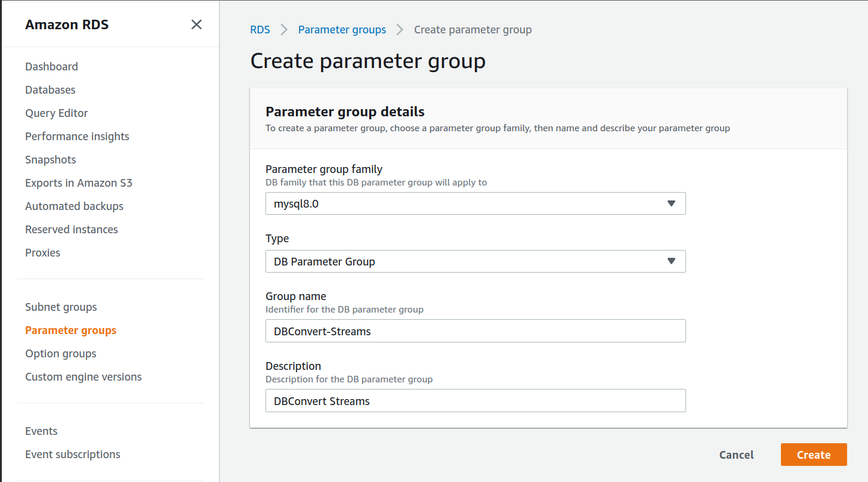Open Query Editor from sidebar
Viewport: 868px width, 482px height.
tap(57, 113)
